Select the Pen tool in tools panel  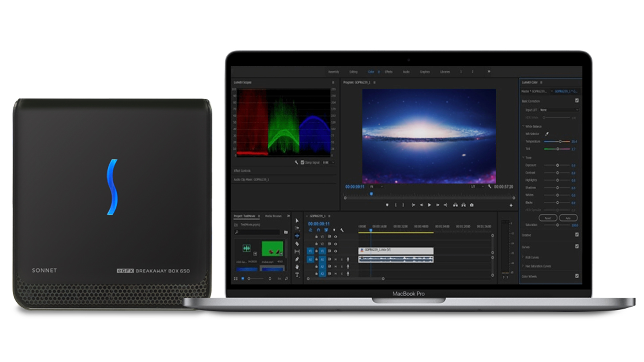[x=297, y=259]
